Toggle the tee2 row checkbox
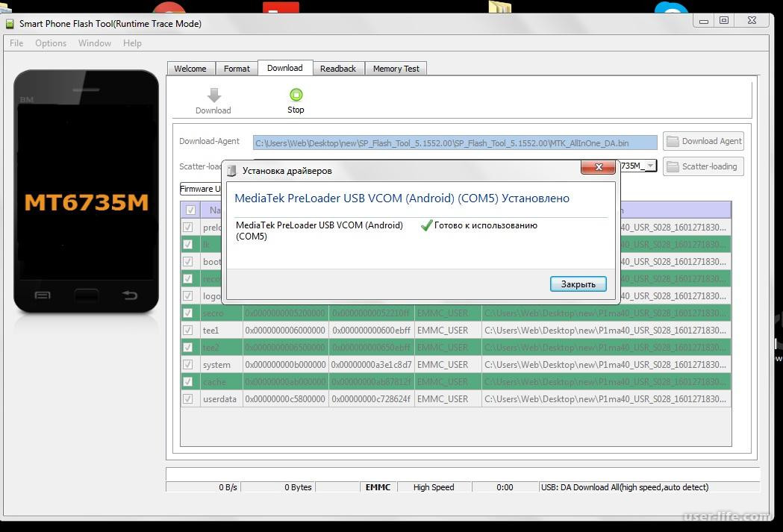The width and height of the screenshot is (783, 532). point(188,348)
